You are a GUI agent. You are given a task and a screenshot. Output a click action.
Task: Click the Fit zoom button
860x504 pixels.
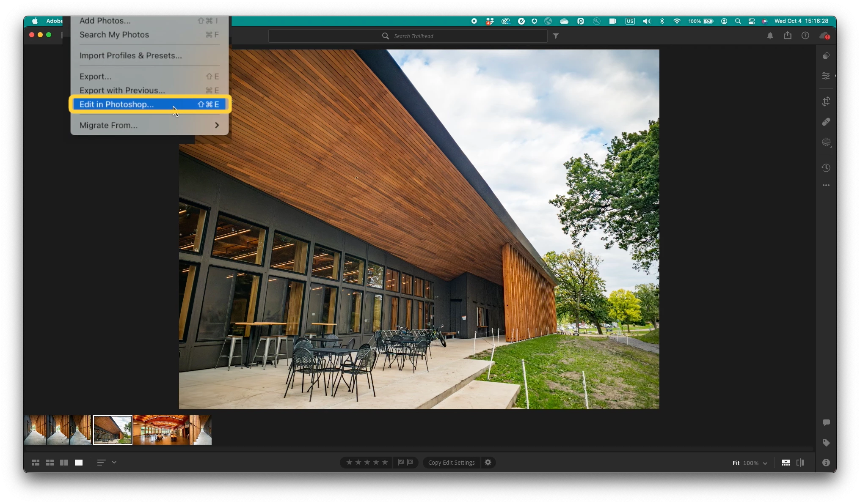[x=736, y=463]
